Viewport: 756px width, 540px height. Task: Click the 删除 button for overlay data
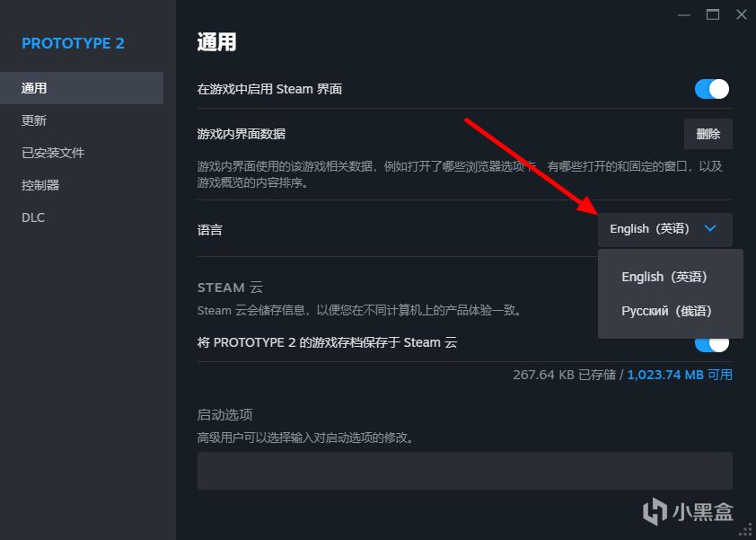708,134
